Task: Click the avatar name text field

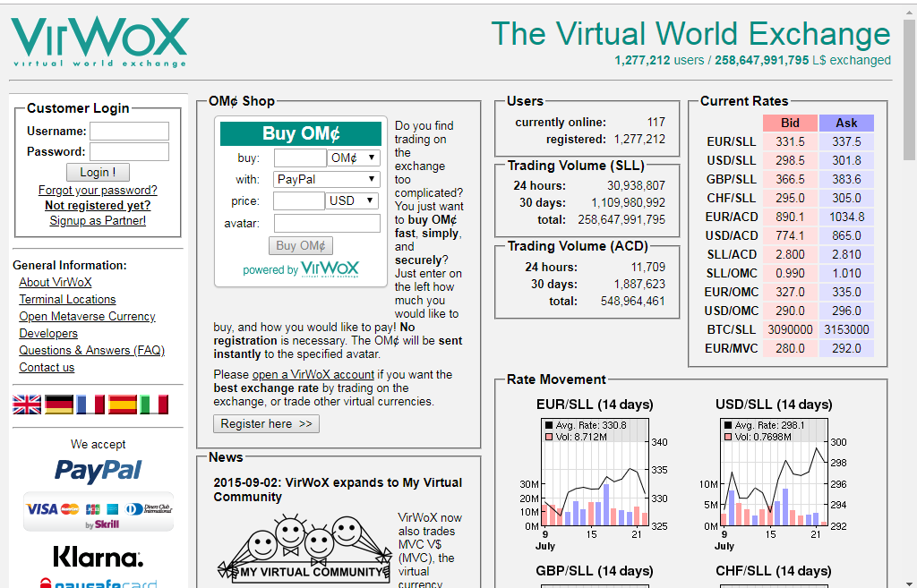Action: [327, 223]
